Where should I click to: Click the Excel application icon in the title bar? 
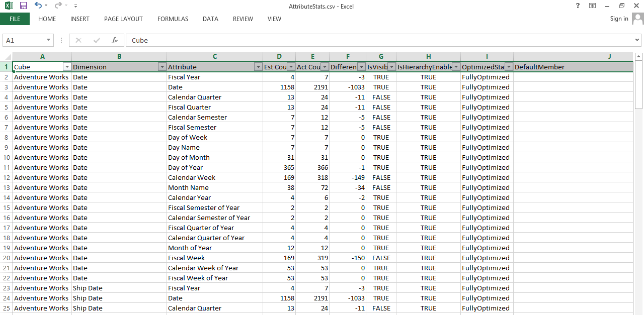[9, 6]
